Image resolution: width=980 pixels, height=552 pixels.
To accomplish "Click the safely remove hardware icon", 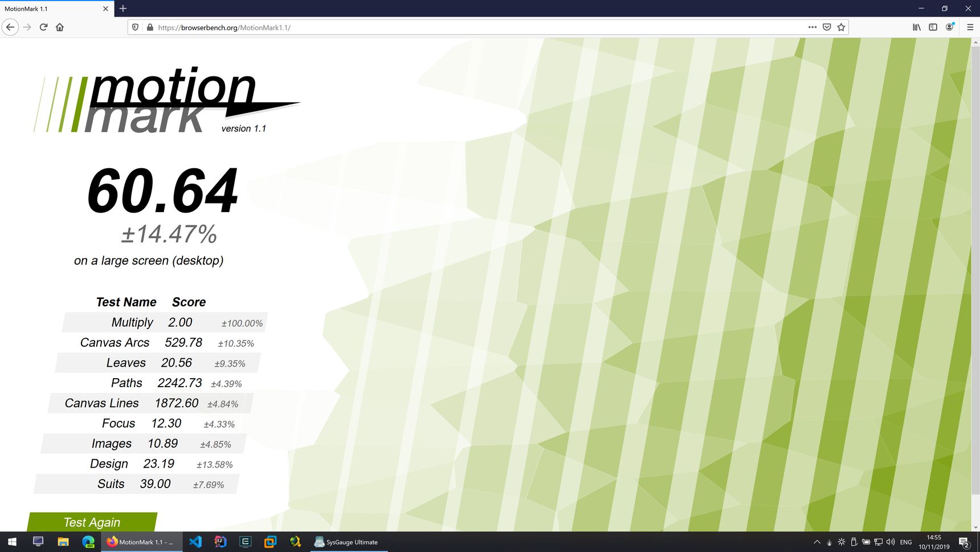I will (x=854, y=542).
